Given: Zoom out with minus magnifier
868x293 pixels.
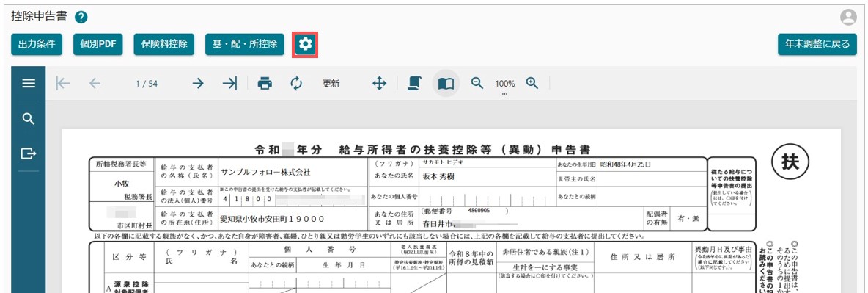Looking at the screenshot, I should tap(477, 83).
